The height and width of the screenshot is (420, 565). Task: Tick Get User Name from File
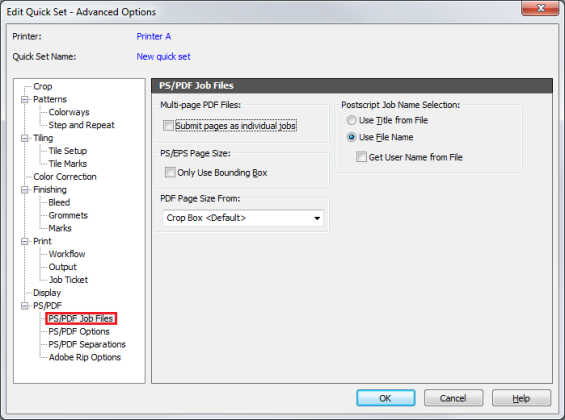click(361, 157)
